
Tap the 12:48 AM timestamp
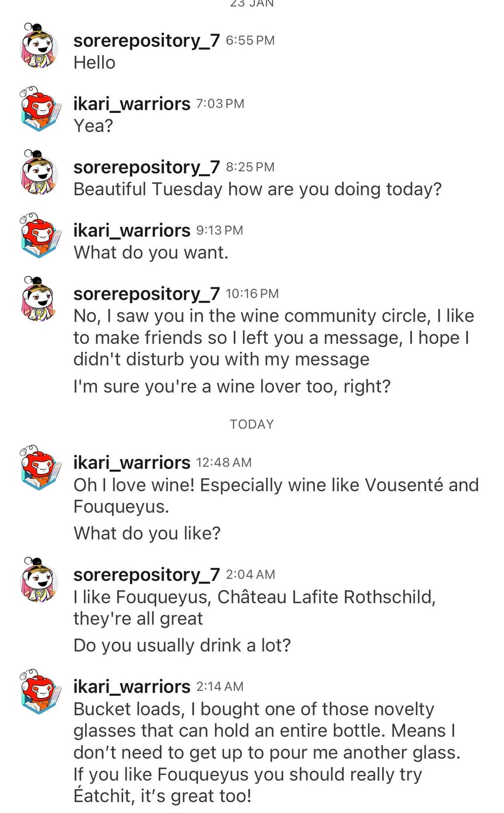[x=224, y=462]
